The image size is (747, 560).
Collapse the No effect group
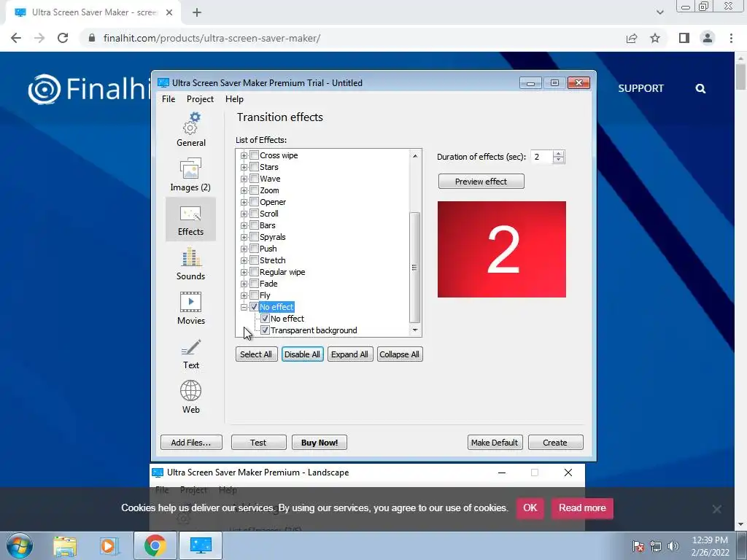point(244,307)
